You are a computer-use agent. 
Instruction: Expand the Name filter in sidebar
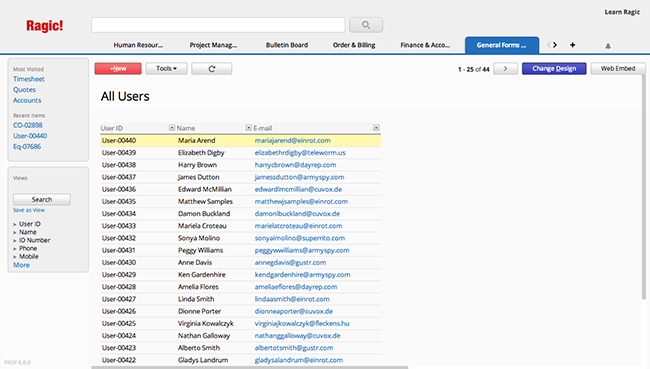click(x=15, y=232)
